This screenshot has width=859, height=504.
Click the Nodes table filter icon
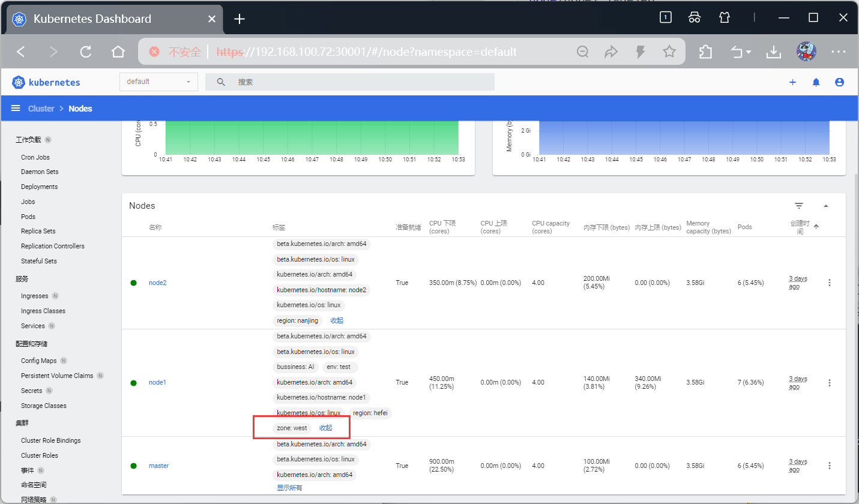click(799, 206)
